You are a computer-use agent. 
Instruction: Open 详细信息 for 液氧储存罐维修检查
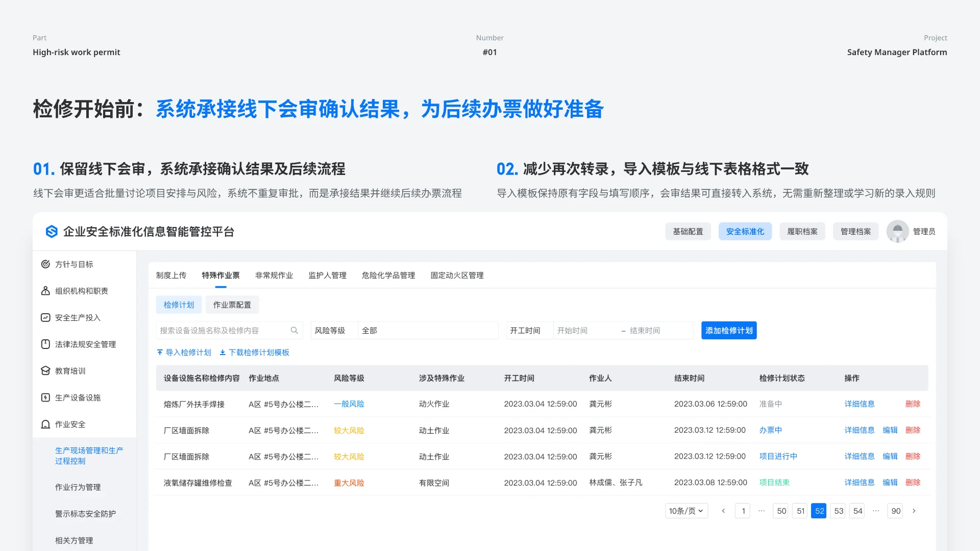[860, 483]
